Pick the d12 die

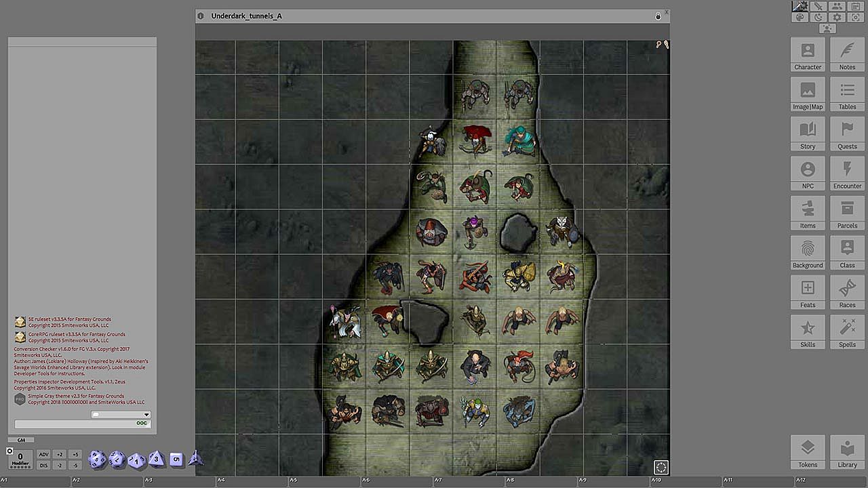(117, 460)
